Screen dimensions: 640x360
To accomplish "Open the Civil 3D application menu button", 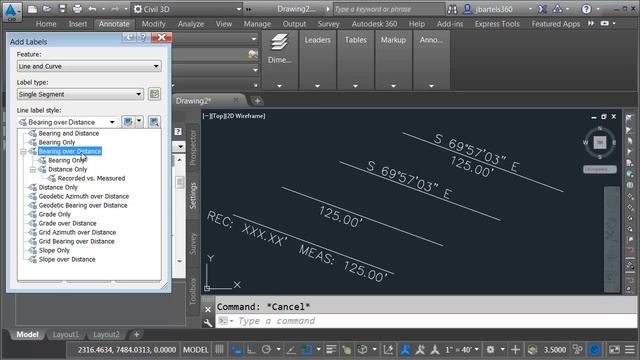I will (x=11, y=11).
